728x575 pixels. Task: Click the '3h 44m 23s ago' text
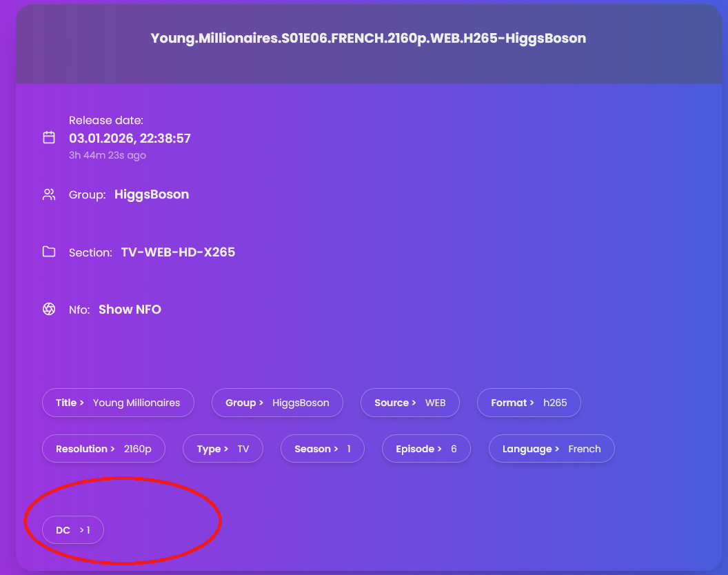(x=108, y=155)
